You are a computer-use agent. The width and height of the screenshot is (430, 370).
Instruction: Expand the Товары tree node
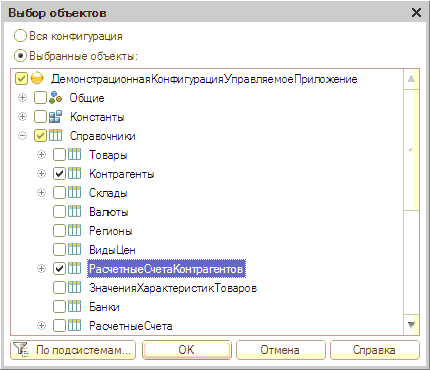point(41,155)
